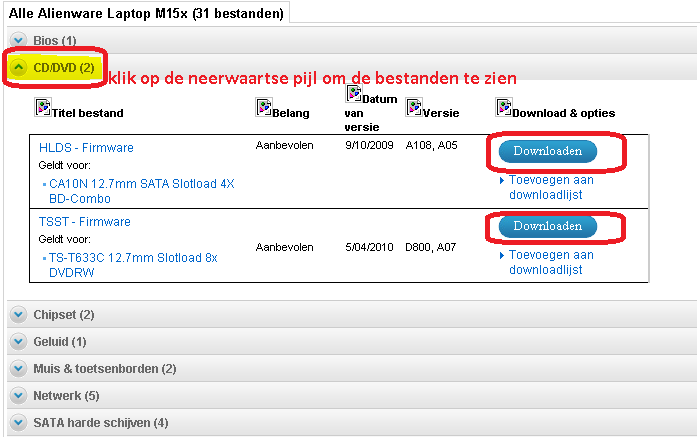Open the Alle Alienware Laptop M15x tab
Screen dimensions: 700x437
(x=146, y=13)
